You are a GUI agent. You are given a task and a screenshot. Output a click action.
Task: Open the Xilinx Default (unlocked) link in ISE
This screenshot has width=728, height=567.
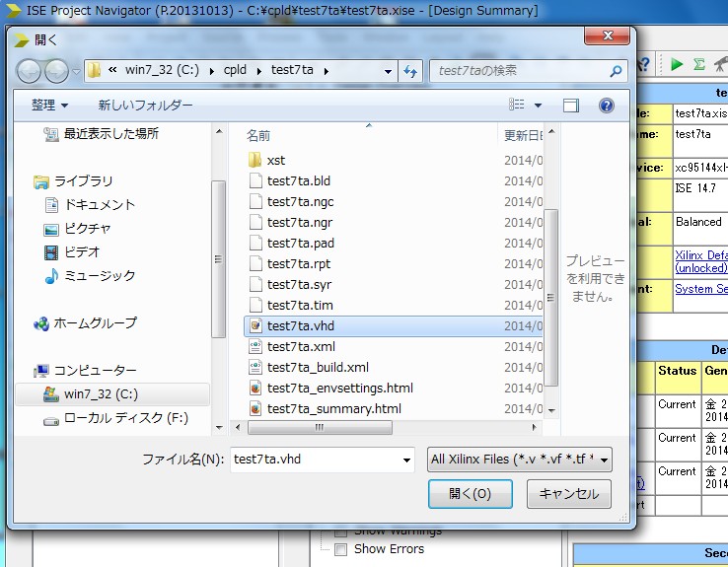click(x=700, y=261)
